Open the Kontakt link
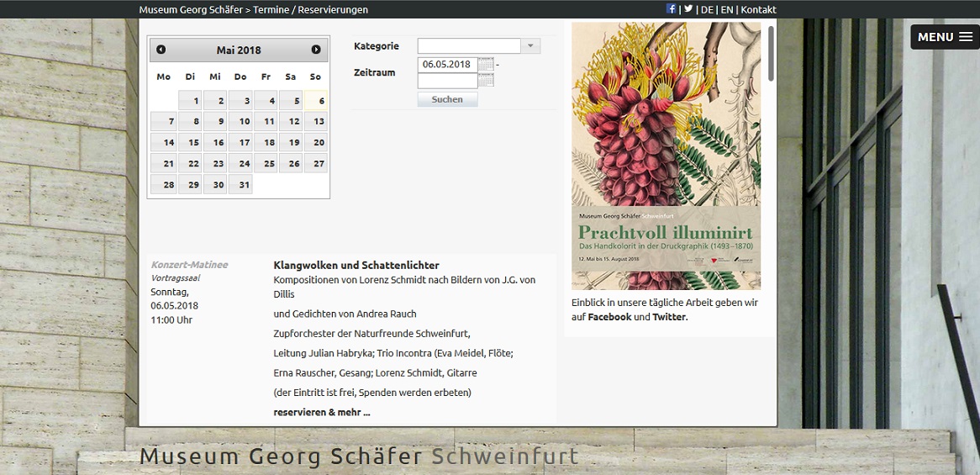 click(x=758, y=9)
